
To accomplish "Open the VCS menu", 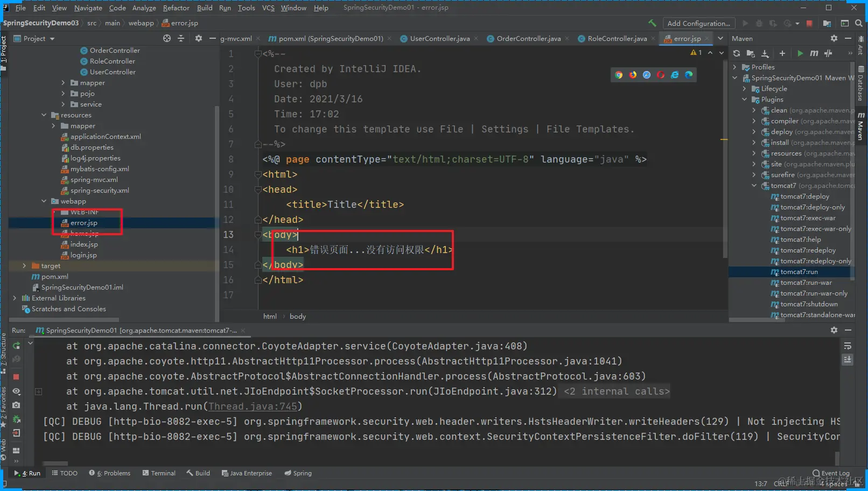I will (268, 8).
